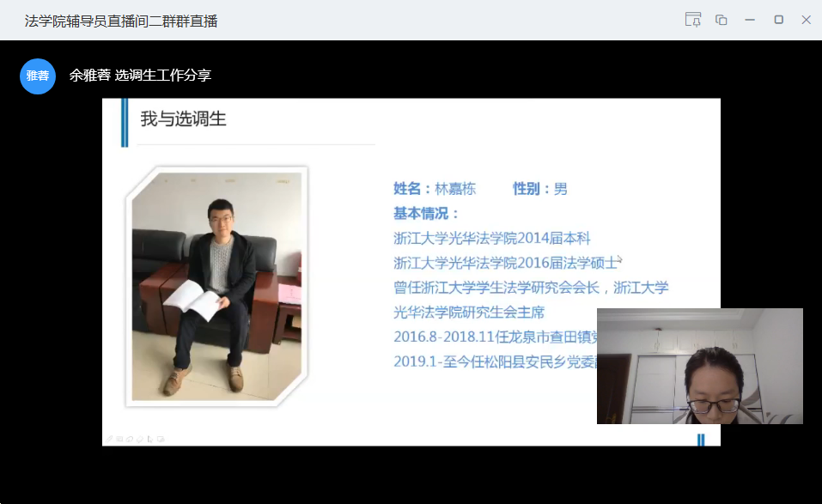The image size is (822, 504).
Task: Click the line 浙江大学光华法学院2014届本科
Action: click(x=491, y=238)
